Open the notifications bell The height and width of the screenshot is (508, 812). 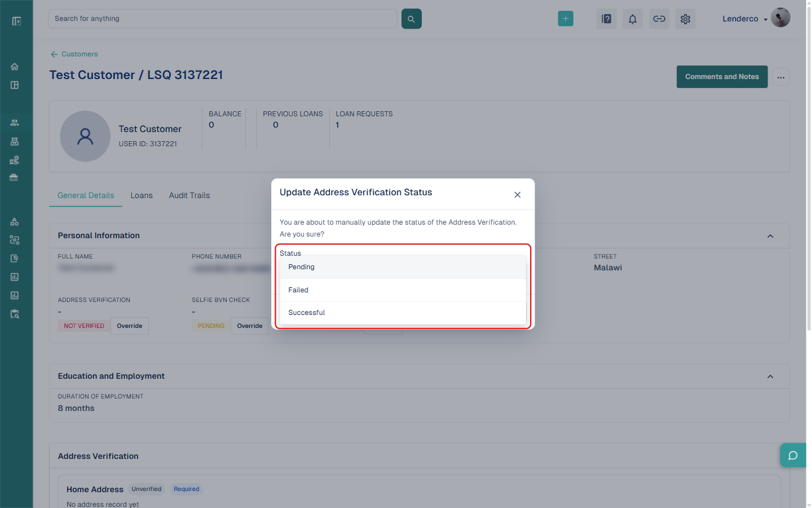coord(633,19)
